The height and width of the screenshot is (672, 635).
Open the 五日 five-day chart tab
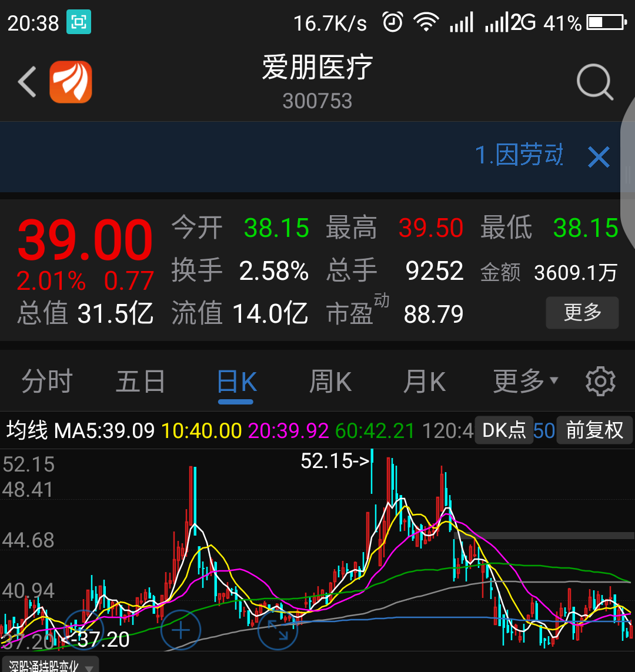(141, 381)
